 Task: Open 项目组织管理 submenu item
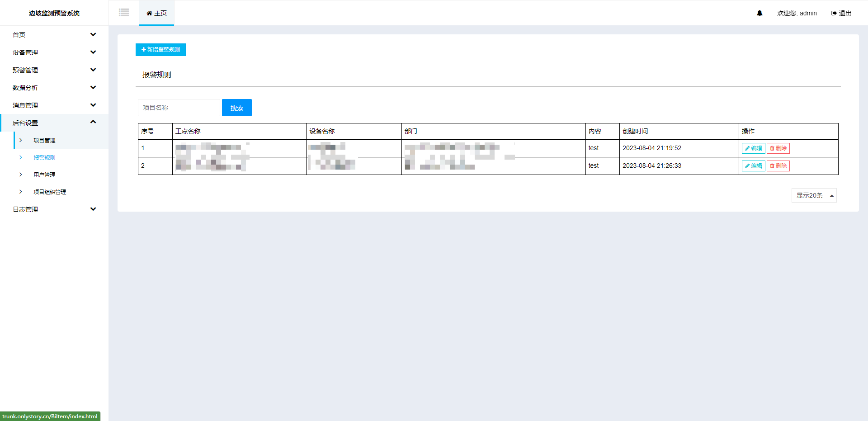click(x=50, y=192)
